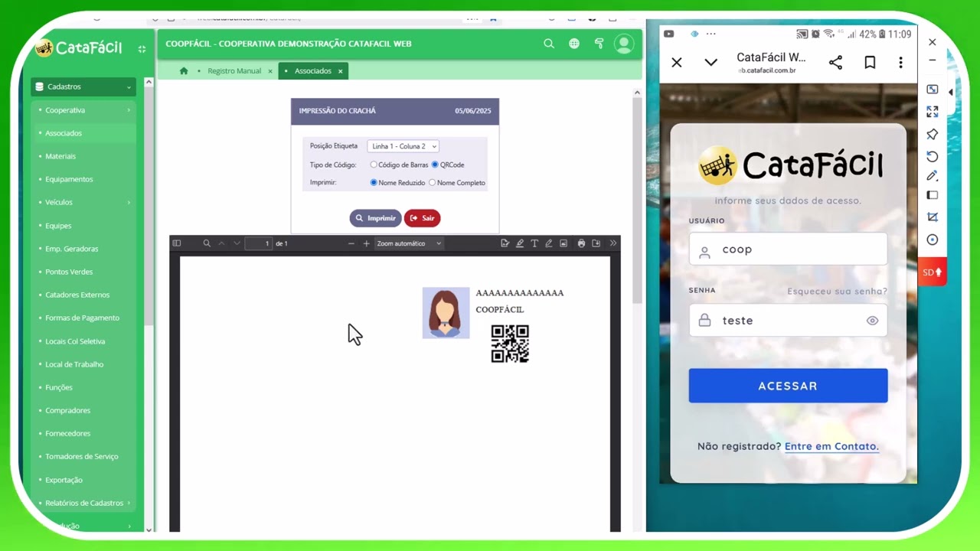
Task: Click the PDF page number field
Action: click(x=259, y=243)
